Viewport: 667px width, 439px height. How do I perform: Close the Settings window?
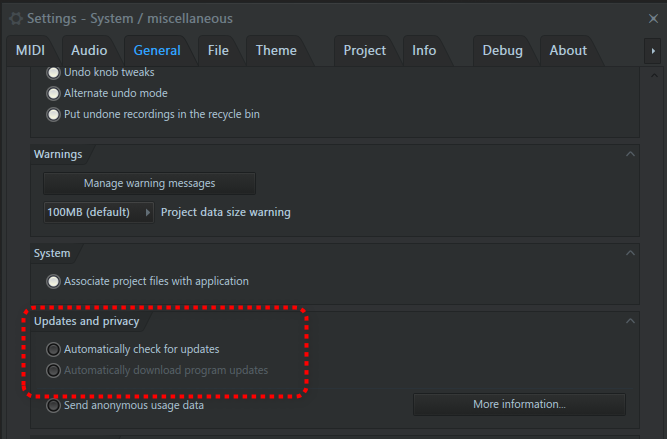pyautogui.click(x=653, y=18)
